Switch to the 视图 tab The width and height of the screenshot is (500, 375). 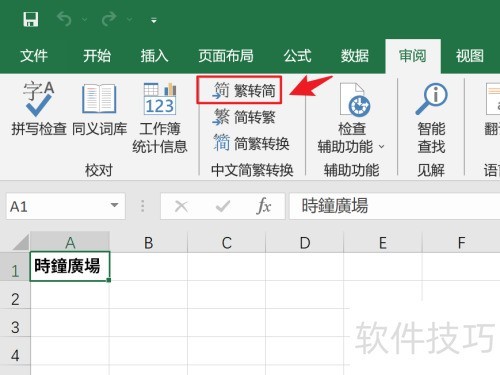click(470, 56)
